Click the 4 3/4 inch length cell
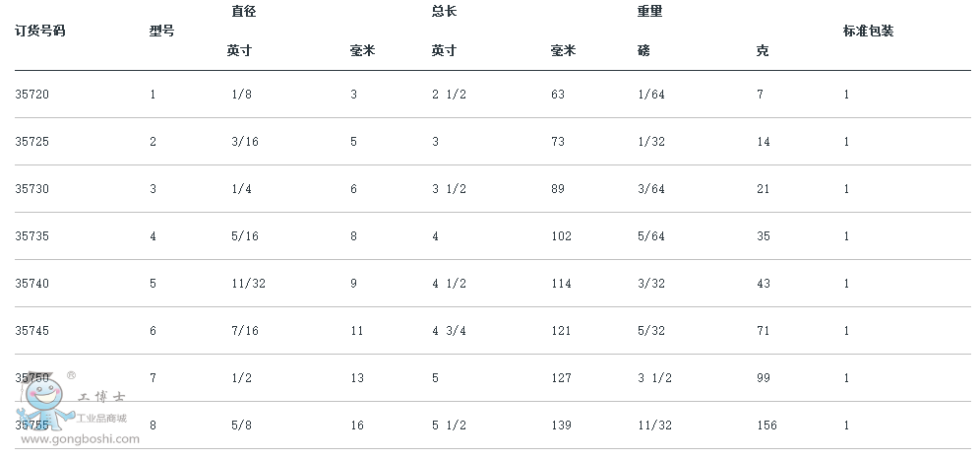The image size is (980, 458). 448,331
